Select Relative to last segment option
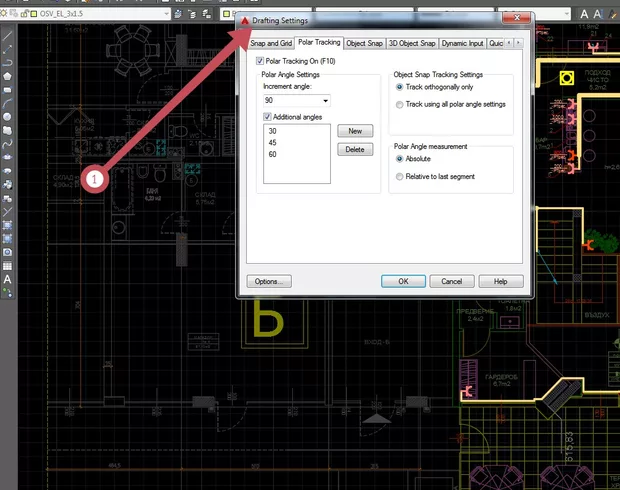 400,176
